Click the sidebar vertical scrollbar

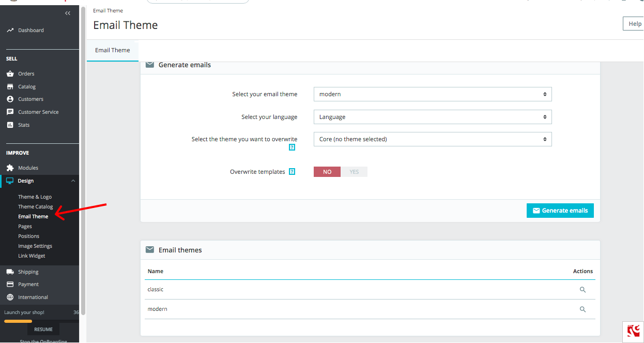(83, 160)
